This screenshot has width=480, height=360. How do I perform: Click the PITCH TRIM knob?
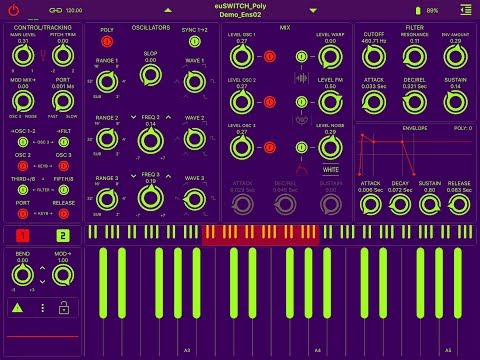(63, 56)
